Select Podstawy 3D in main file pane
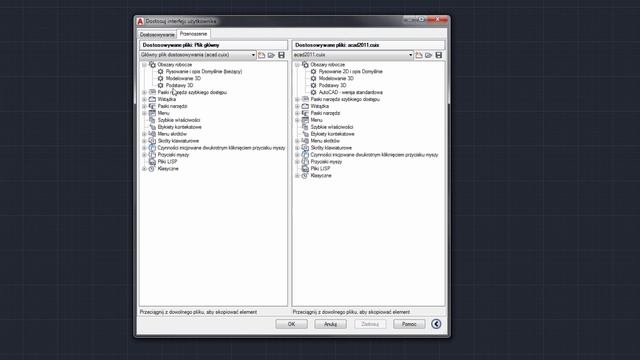 179,85
